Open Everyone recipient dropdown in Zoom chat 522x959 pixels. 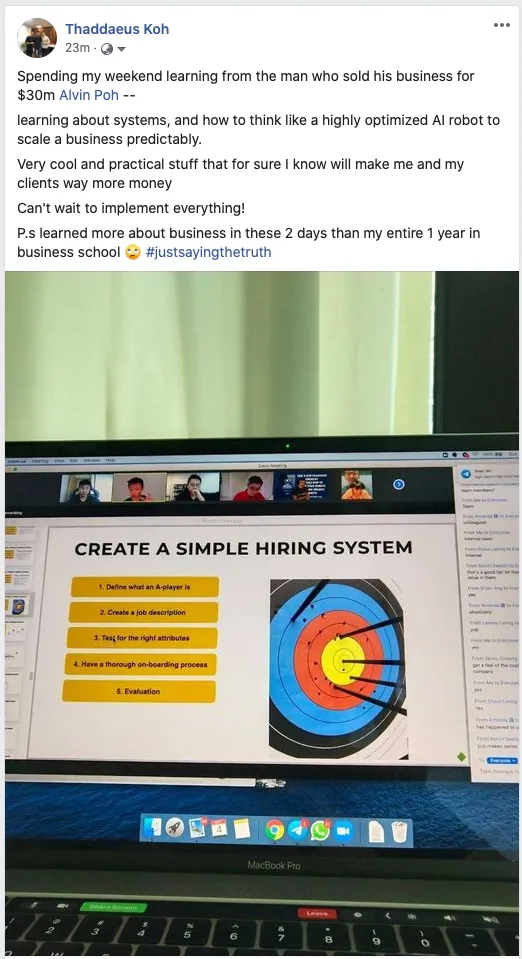point(502,760)
